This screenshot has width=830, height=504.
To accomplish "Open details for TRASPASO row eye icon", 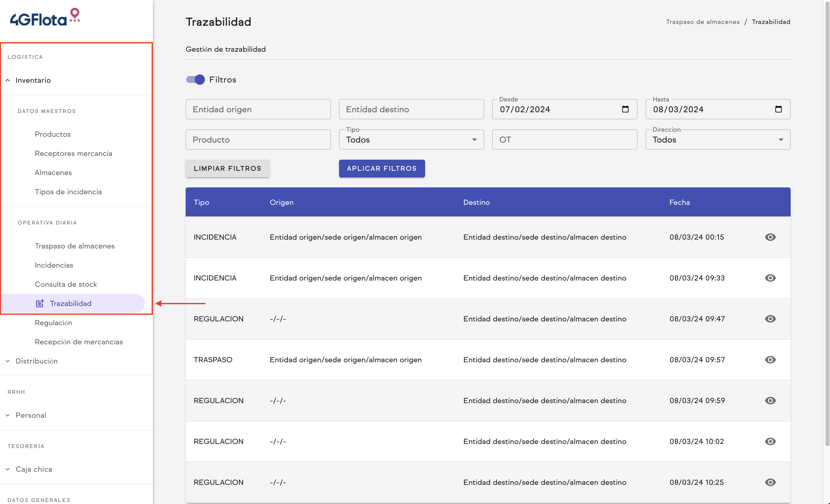I will click(x=770, y=360).
